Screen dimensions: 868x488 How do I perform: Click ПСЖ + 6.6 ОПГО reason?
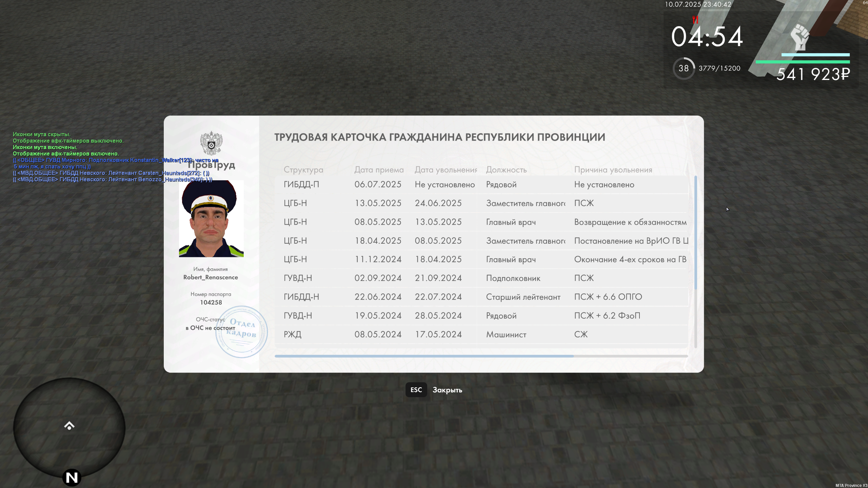pos(608,297)
